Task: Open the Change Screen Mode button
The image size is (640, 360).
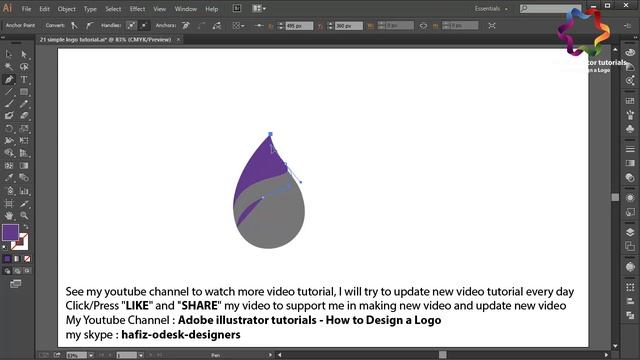Action: tap(16, 284)
